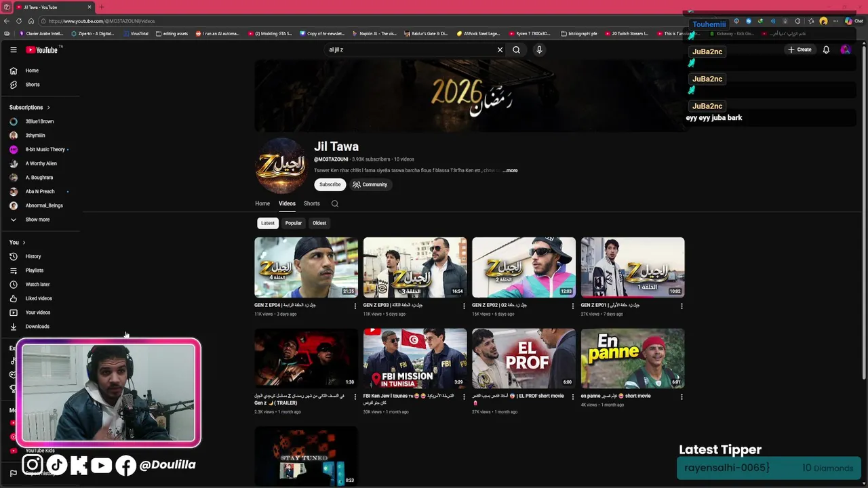Go back with the browser arrow
This screenshot has height=488, width=868.
click(x=6, y=21)
